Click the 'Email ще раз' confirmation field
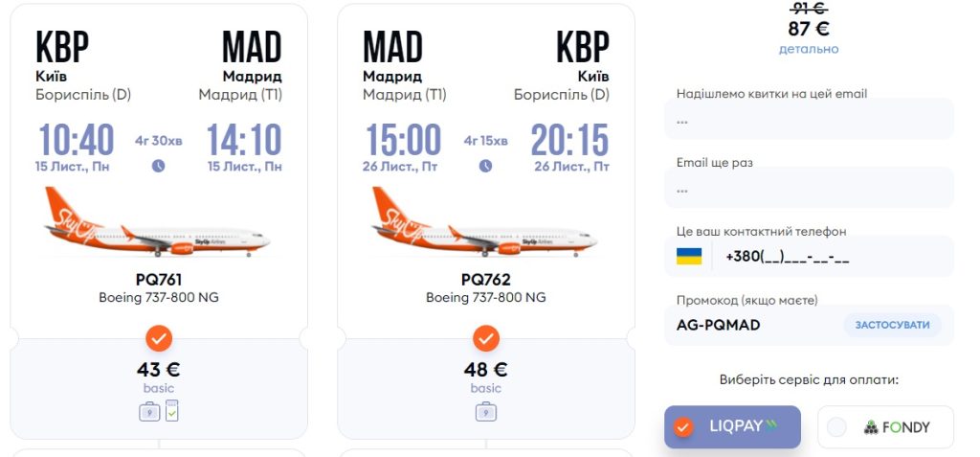The width and height of the screenshot is (980, 457). tap(809, 190)
